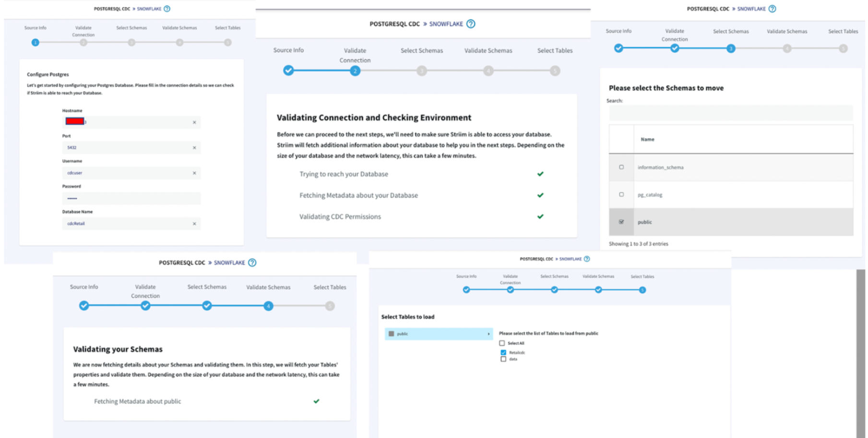Check the pg_catalog schema checkbox

pos(621,195)
